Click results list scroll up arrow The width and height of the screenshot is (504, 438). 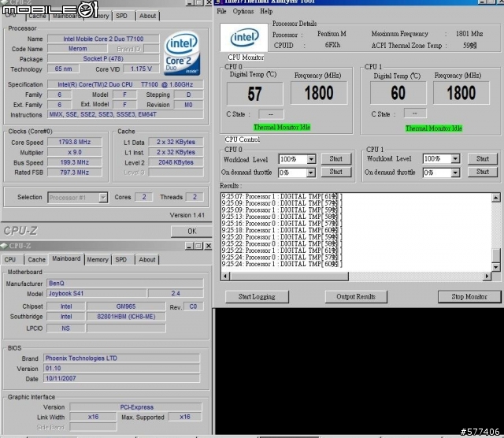click(x=496, y=197)
